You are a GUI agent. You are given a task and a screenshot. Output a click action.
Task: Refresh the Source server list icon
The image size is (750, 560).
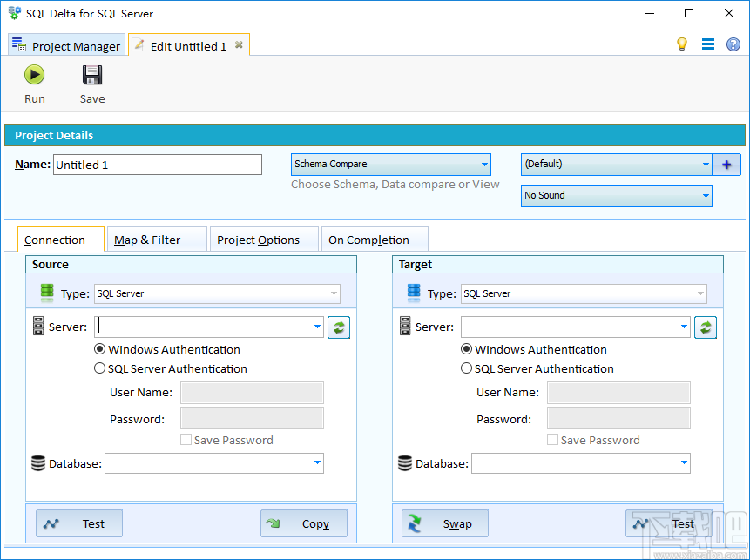[x=338, y=327]
